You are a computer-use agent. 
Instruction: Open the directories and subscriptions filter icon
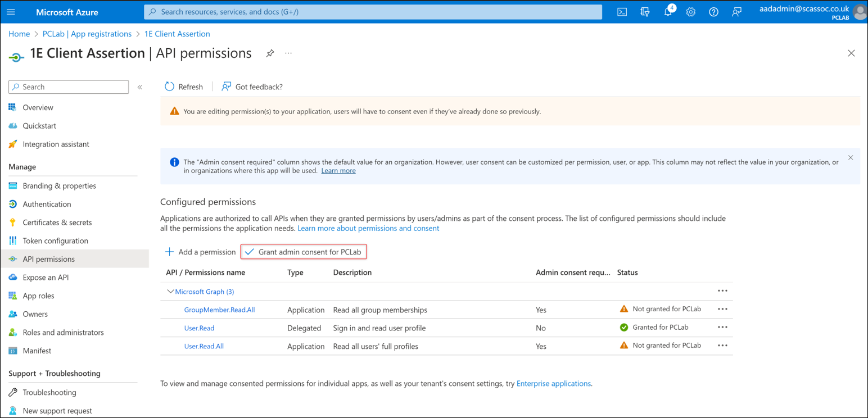(645, 12)
